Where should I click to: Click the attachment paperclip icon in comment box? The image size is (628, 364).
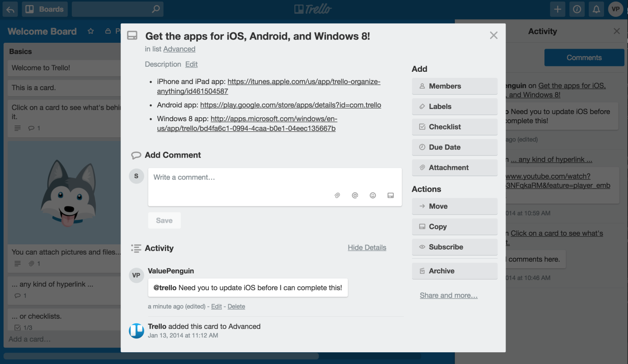(x=337, y=195)
